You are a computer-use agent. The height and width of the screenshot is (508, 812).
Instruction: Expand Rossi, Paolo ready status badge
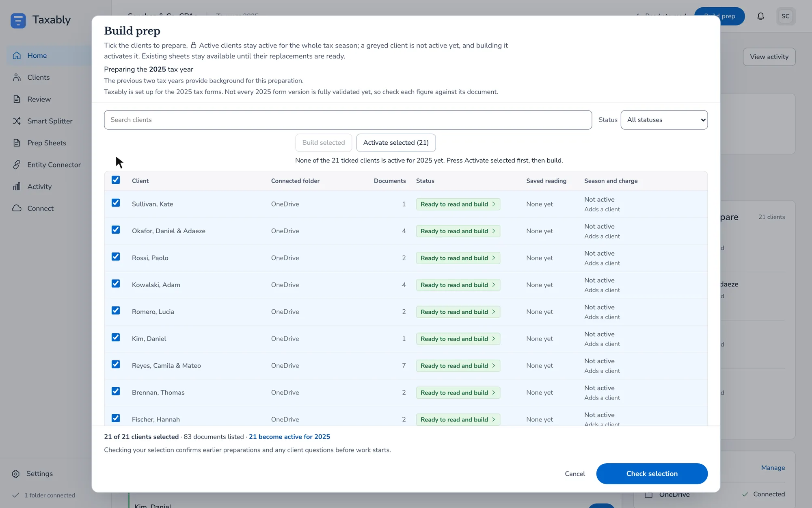point(458,258)
